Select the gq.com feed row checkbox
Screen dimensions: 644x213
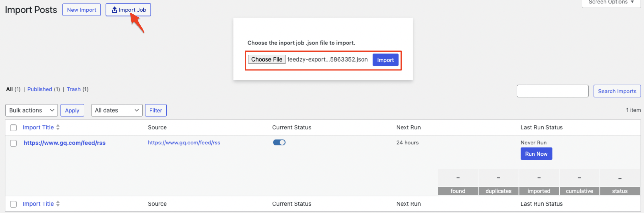click(14, 143)
